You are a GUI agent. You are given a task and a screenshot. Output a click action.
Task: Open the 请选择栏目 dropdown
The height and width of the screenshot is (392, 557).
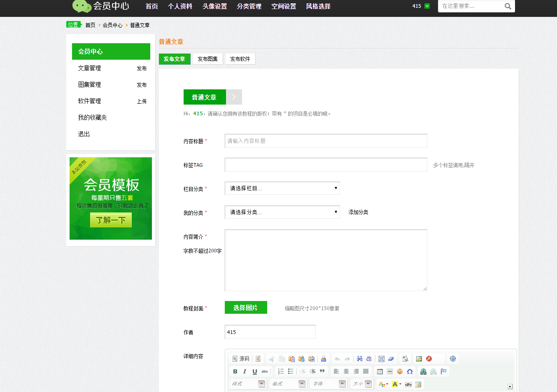pos(282,188)
